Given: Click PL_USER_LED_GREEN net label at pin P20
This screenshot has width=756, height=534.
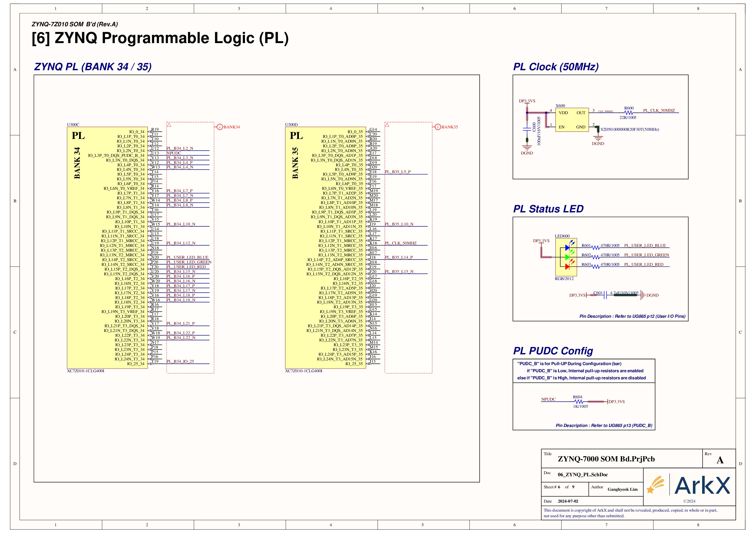Looking at the screenshot, I should [189, 262].
